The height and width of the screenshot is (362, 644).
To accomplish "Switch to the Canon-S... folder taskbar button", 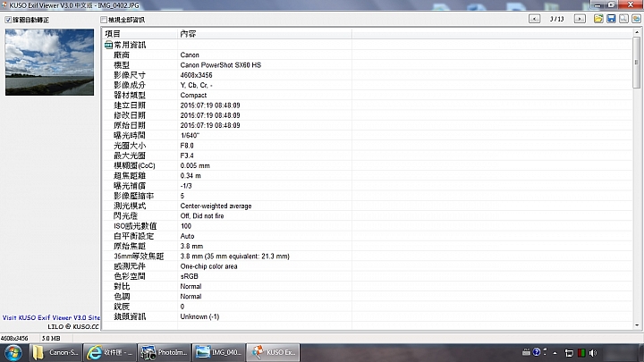I will point(55,352).
